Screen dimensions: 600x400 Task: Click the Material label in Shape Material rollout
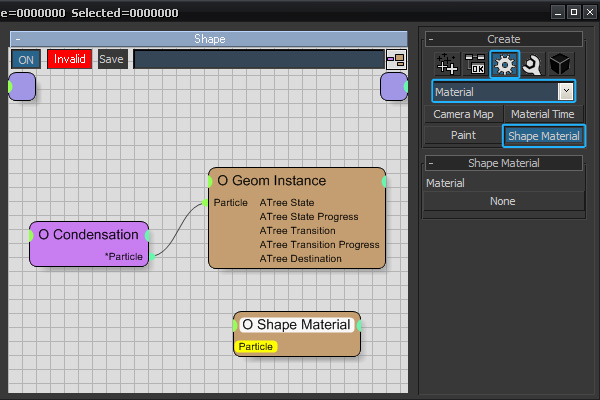445,183
